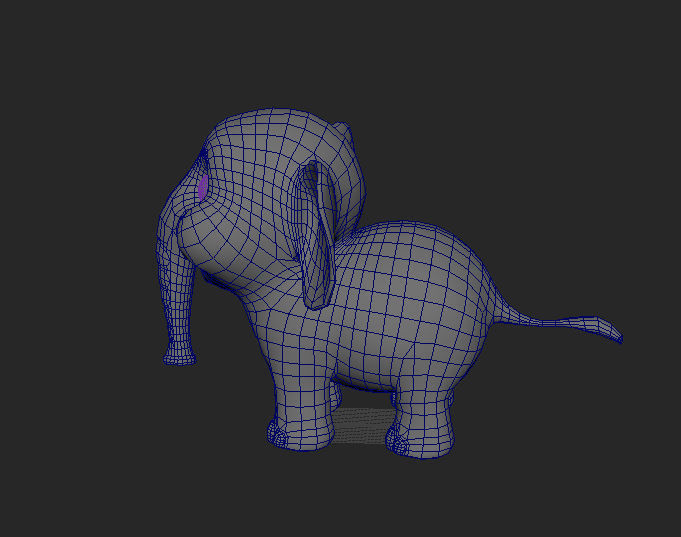Select the purple eye on the elephant
Viewport: 681px width, 537px height.
point(202,187)
